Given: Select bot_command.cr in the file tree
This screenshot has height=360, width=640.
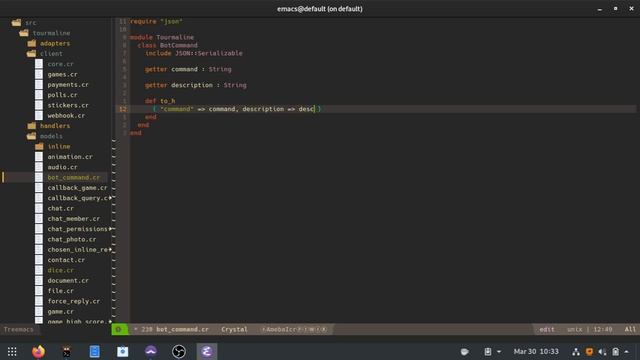Looking at the screenshot, I should (x=73, y=177).
